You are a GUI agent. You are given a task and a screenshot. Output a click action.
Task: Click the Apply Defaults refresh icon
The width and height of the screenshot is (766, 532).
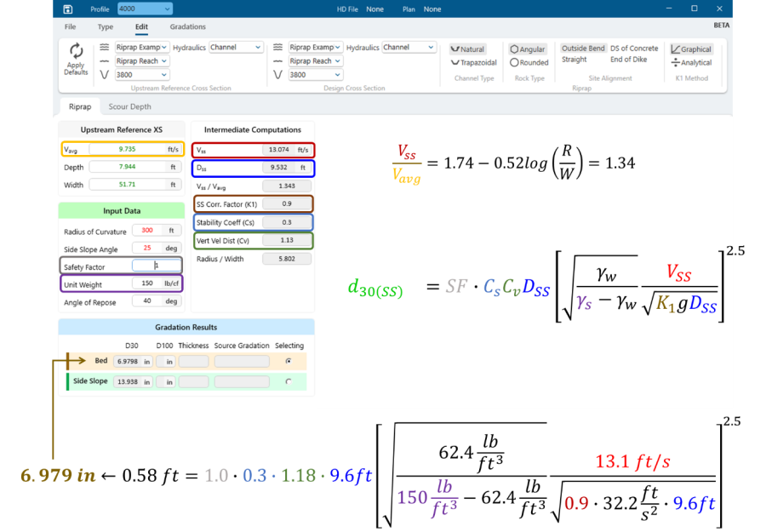tap(76, 51)
